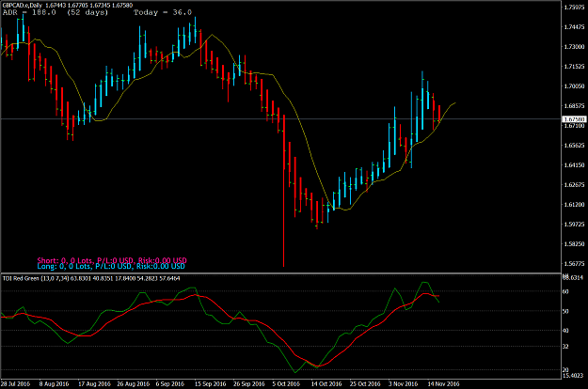Click the 1.59725 price axis label
Image resolution: width=588 pixels, height=389 pixels.
(574, 224)
